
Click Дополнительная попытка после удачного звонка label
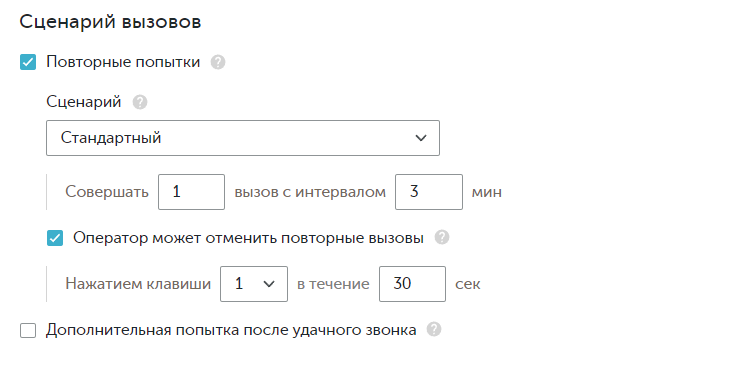click(231, 330)
